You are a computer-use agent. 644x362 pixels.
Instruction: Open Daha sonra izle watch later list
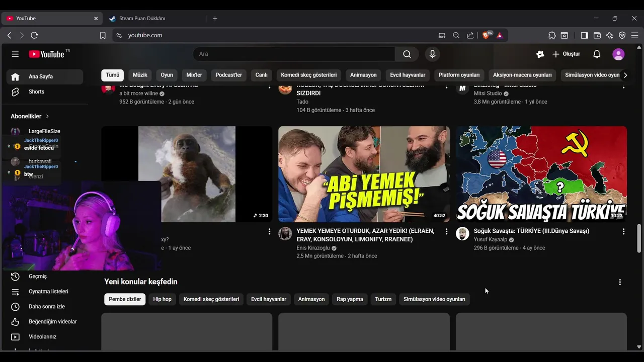(45, 307)
